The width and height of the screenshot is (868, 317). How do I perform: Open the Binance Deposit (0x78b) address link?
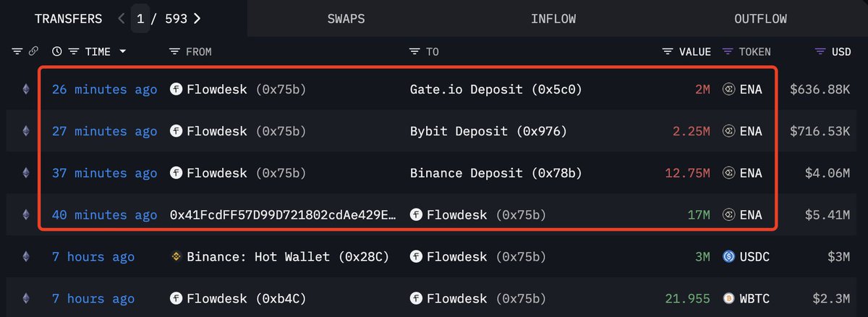[x=496, y=173]
